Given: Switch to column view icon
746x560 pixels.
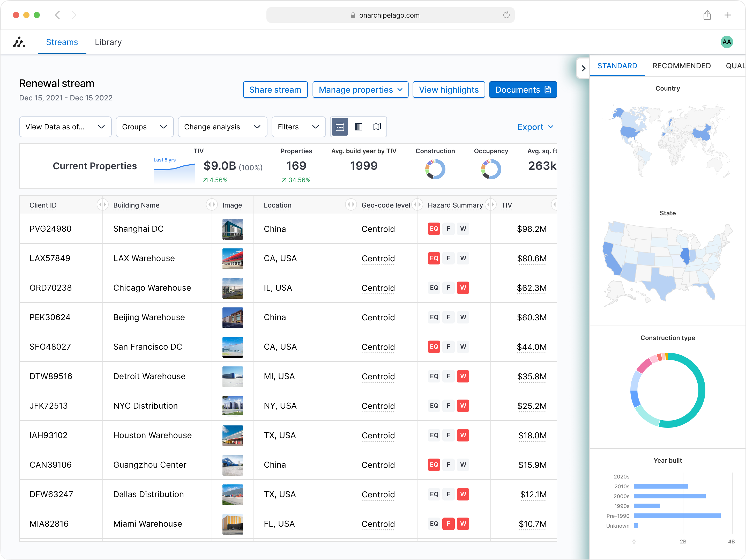Looking at the screenshot, I should tap(358, 127).
